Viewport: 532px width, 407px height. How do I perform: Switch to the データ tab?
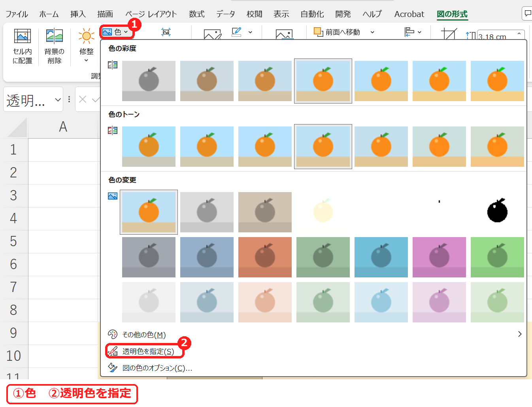coord(225,14)
